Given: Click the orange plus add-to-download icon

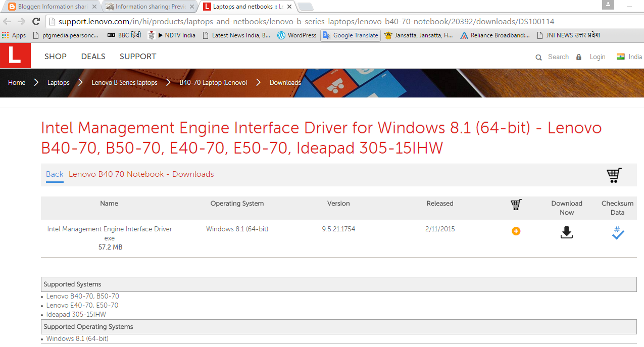Looking at the screenshot, I should [x=516, y=231].
